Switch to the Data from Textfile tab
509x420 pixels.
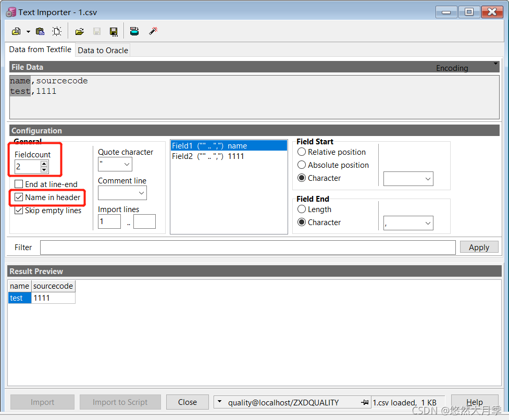pyautogui.click(x=40, y=50)
